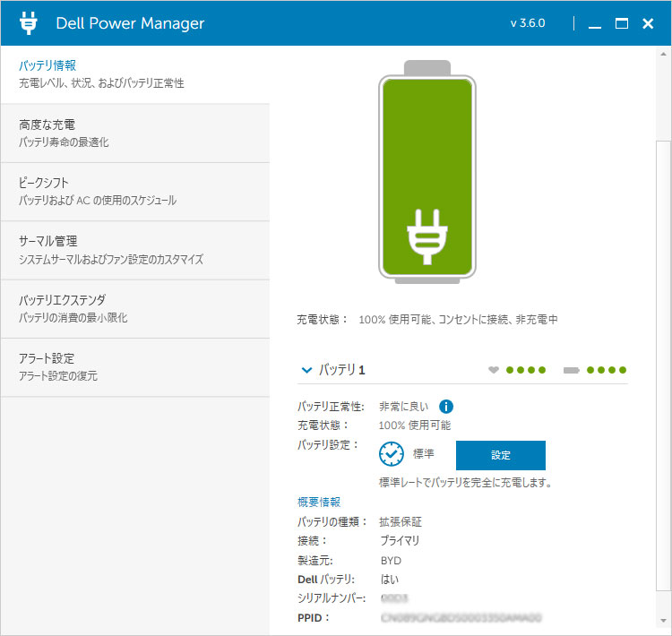Viewport: 672px width, 636px height.
Task: Click the scrollbar down arrow
Action: point(663,621)
